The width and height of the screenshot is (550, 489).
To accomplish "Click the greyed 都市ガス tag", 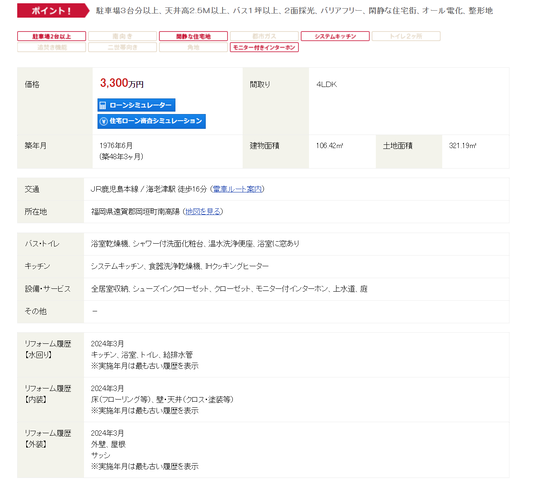I will [x=264, y=36].
